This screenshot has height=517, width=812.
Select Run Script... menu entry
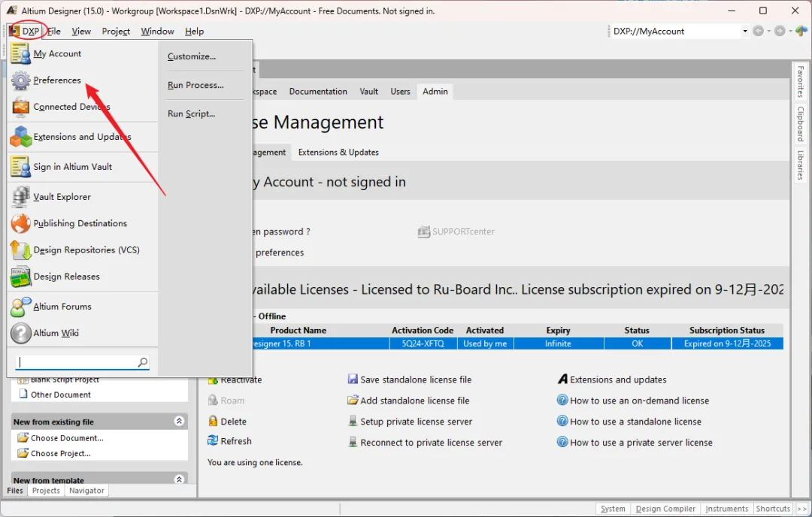192,113
